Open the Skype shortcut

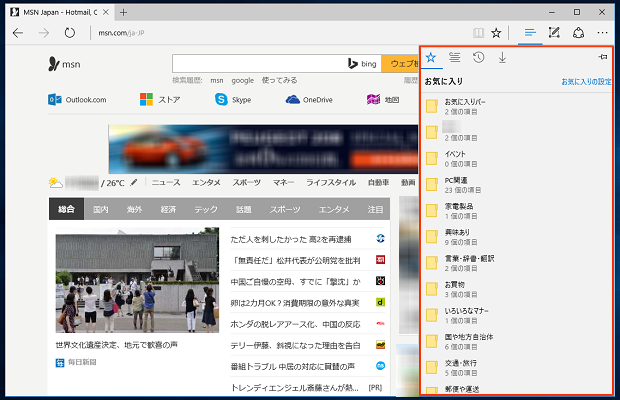pyautogui.click(x=233, y=100)
